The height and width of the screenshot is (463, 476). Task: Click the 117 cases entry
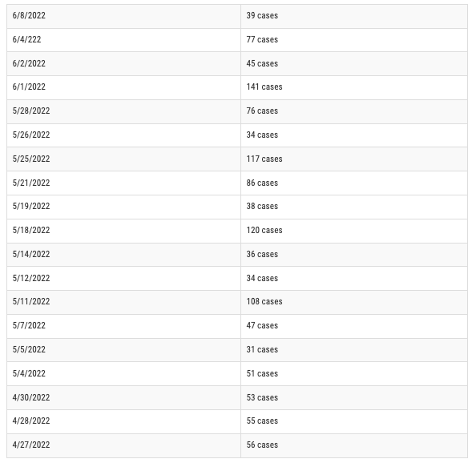pyautogui.click(x=354, y=159)
